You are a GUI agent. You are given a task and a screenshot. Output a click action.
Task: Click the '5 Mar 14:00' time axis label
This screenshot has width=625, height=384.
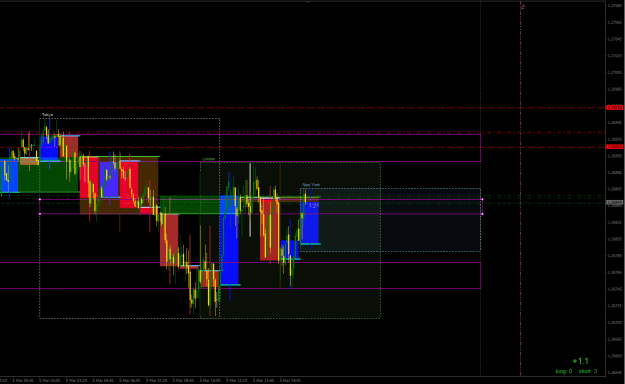290,380
